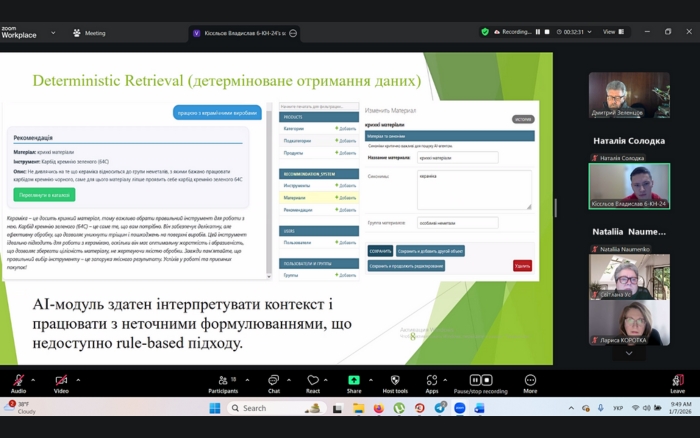The width and height of the screenshot is (700, 438).
Task: Open the Chat panel
Action: click(273, 380)
